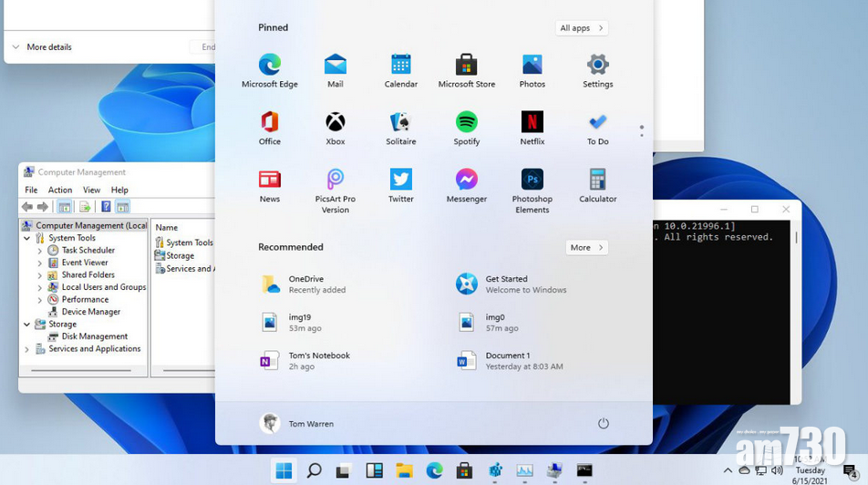
Task: Open Messenger
Action: pyautogui.click(x=466, y=186)
